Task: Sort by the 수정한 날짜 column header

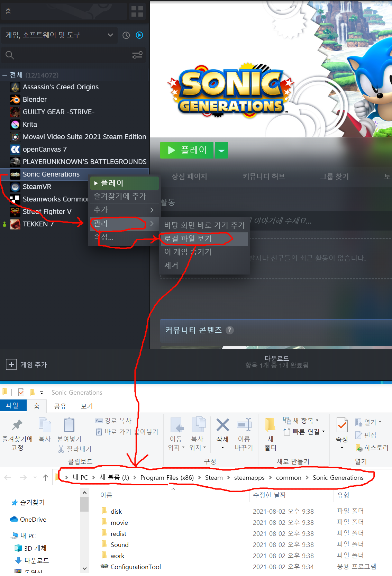Action: (x=270, y=495)
